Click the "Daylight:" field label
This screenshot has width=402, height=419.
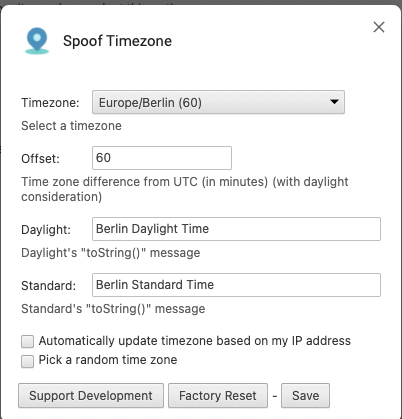coord(46,230)
